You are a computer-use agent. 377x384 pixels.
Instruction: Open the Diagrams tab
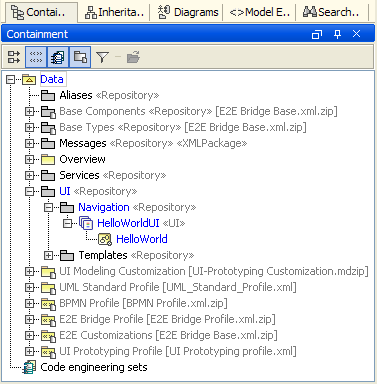click(x=188, y=12)
